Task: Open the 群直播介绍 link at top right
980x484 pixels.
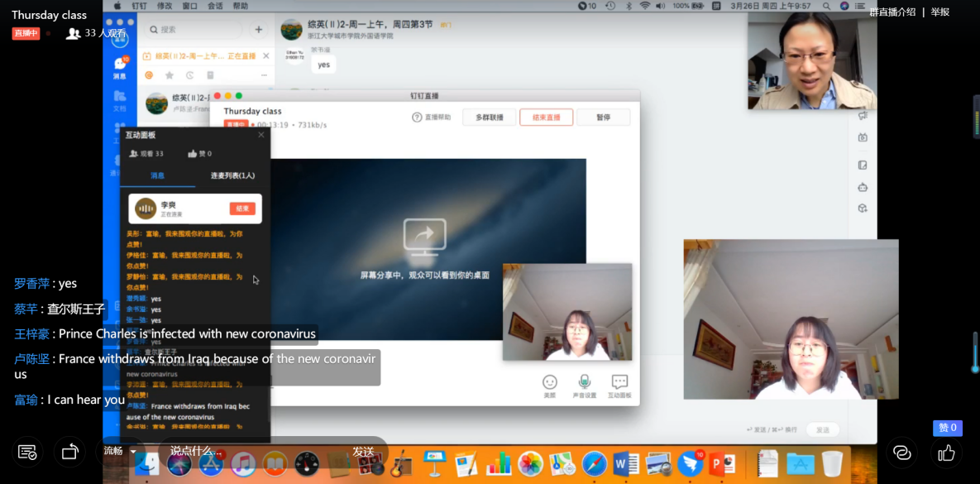Action: tap(892, 12)
